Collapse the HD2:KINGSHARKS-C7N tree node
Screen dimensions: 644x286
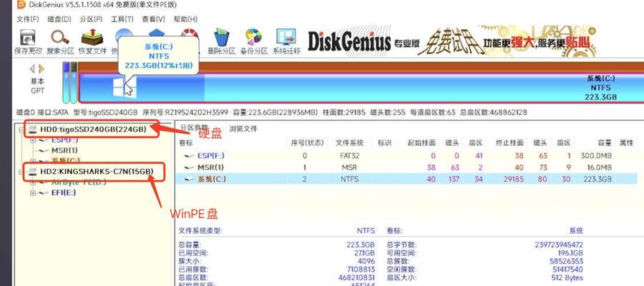[21, 172]
